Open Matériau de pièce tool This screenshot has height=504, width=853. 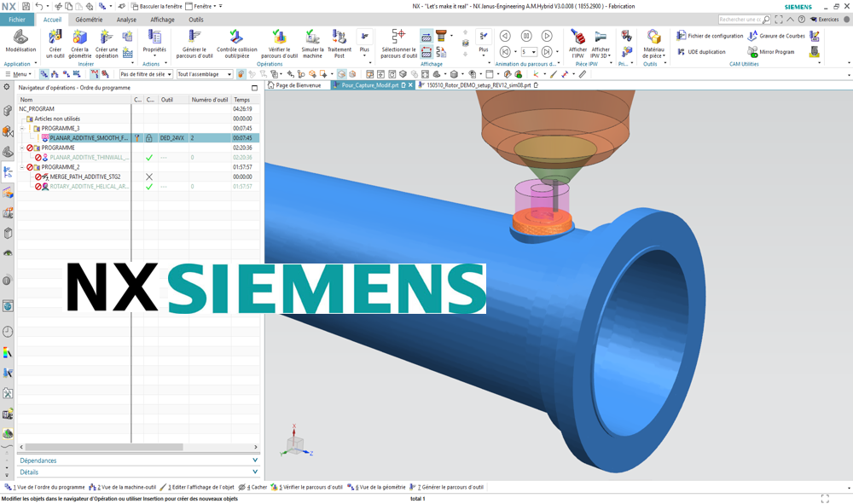[653, 43]
